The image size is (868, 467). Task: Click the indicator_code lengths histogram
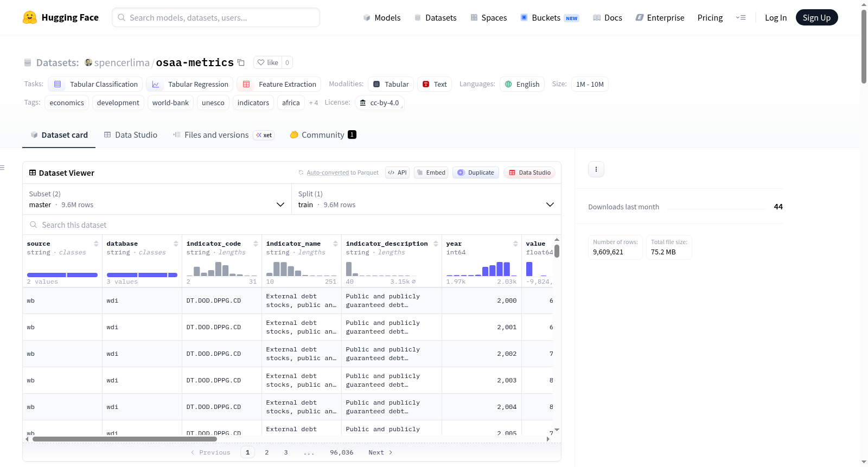pos(222,268)
